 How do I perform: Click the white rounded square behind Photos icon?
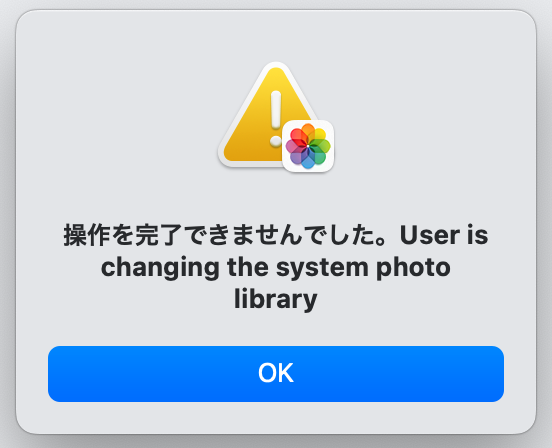click(x=308, y=146)
